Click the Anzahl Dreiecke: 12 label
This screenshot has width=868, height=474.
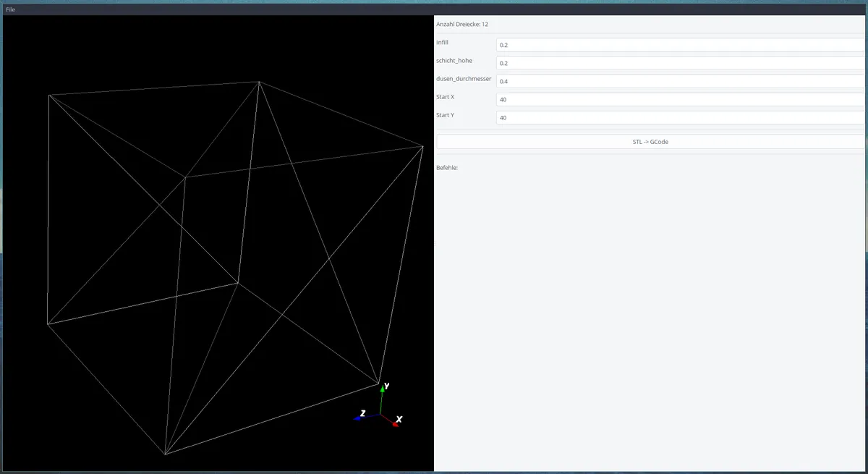pos(462,25)
